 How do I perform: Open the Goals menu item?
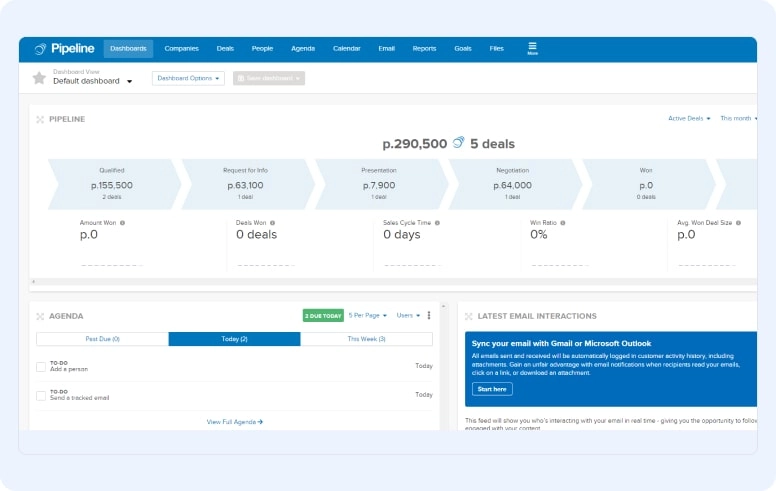coord(463,49)
